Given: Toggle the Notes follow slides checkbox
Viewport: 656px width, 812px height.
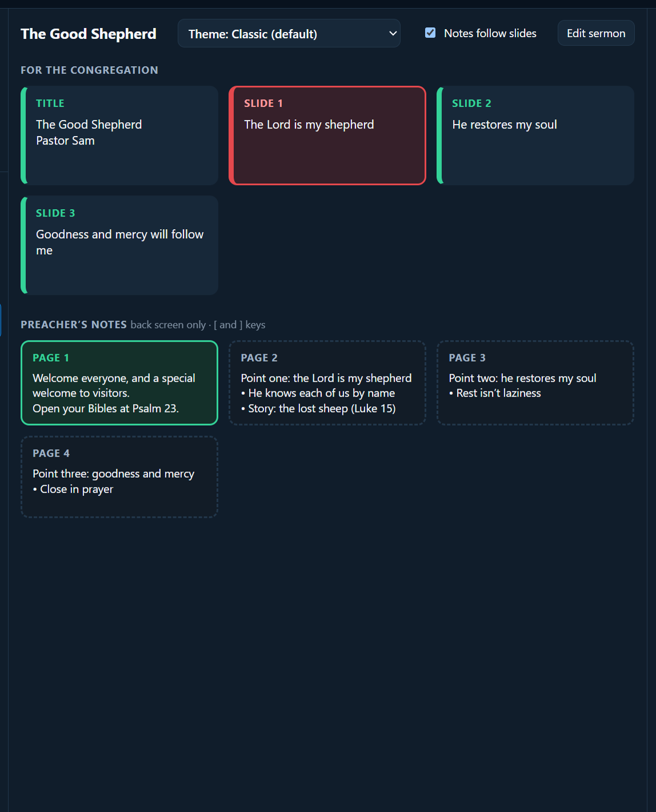Looking at the screenshot, I should 430,33.
